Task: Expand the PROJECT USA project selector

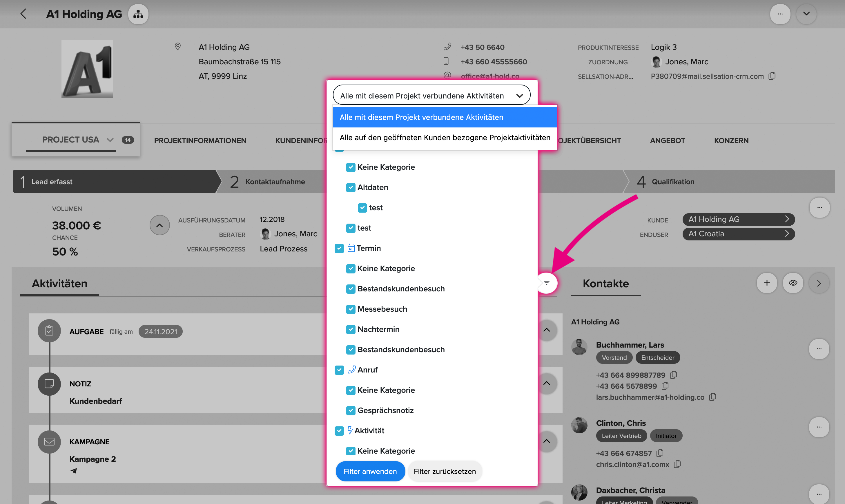Action: click(110, 140)
